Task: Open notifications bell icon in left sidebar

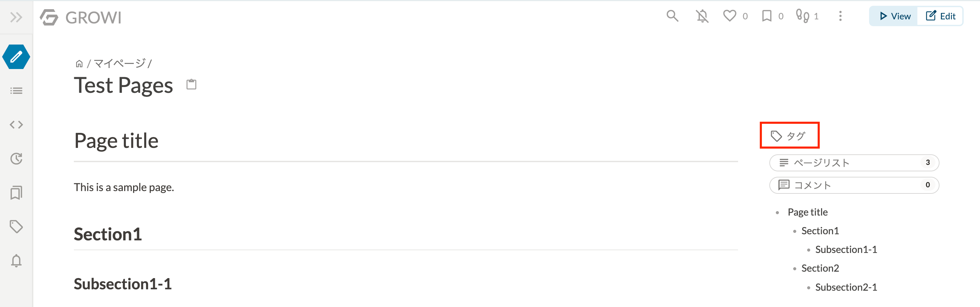Action: click(x=16, y=261)
